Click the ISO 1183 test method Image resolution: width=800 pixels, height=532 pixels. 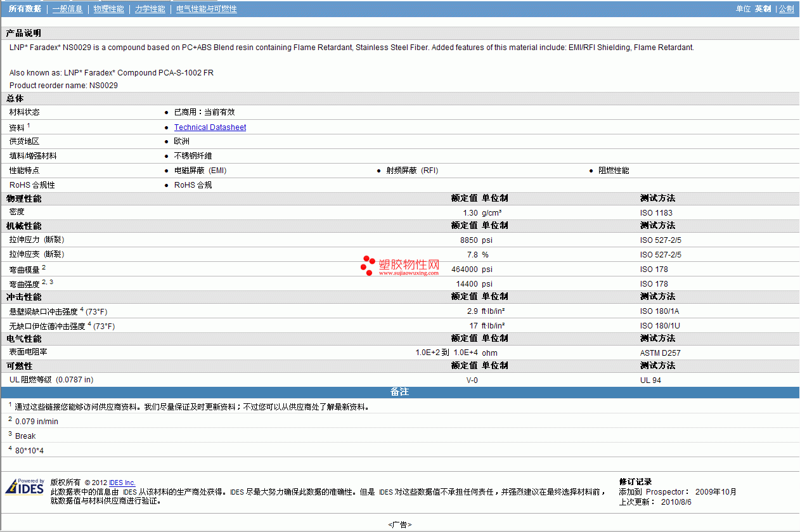[x=656, y=213]
